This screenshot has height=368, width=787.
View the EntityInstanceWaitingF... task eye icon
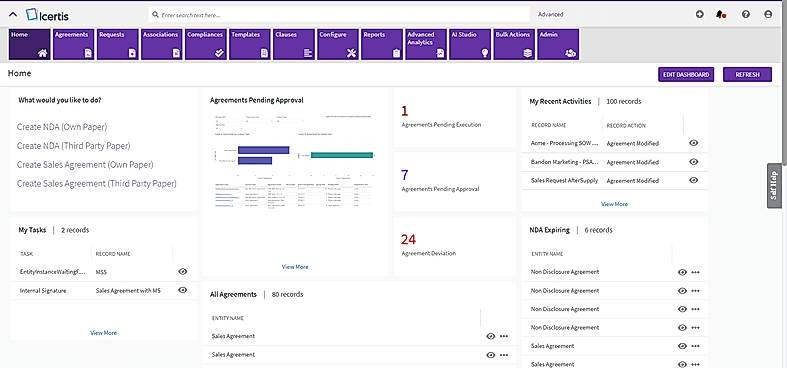click(x=183, y=272)
